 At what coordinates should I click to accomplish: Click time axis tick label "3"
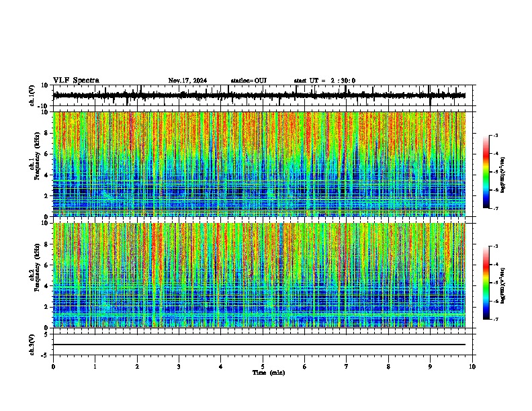tap(179, 367)
